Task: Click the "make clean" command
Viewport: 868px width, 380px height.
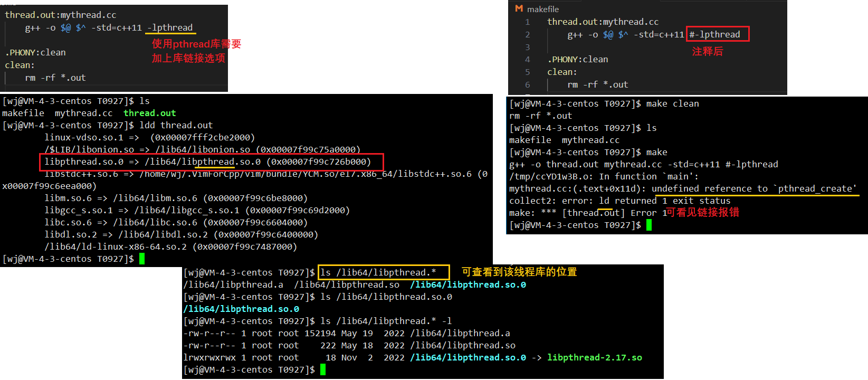Action: pos(673,103)
